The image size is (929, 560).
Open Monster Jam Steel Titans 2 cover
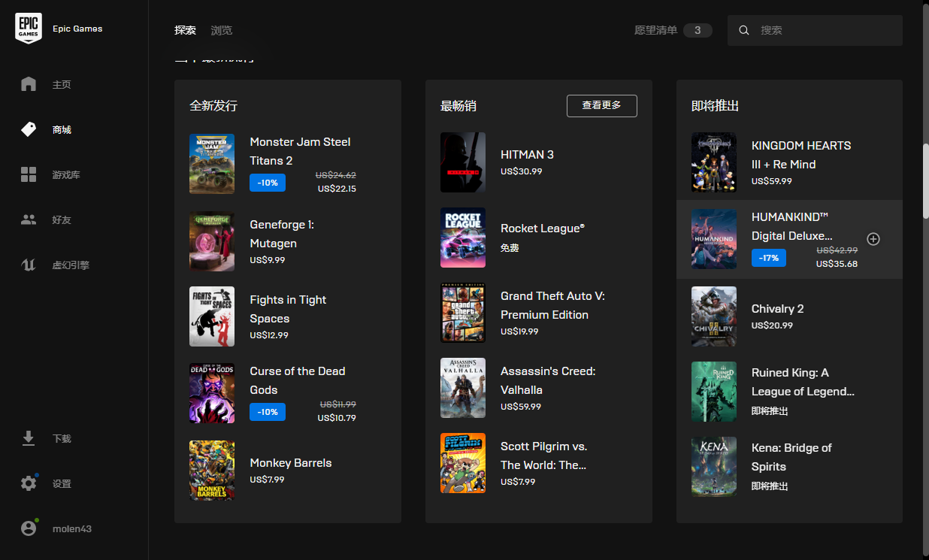click(x=212, y=164)
